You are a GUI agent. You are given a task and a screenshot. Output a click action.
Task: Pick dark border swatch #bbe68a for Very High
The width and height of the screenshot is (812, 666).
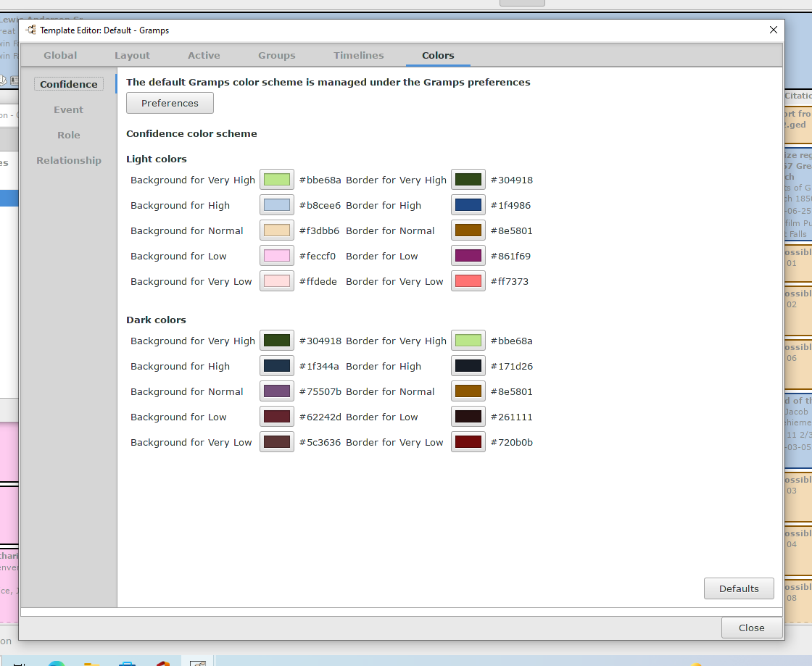tap(468, 341)
